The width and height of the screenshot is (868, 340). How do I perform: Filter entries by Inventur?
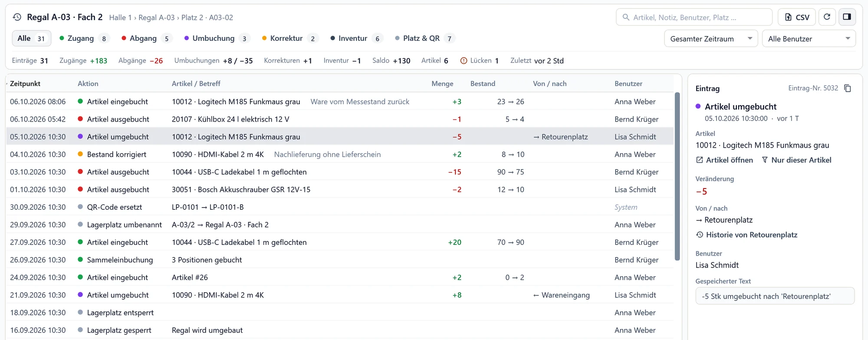pyautogui.click(x=357, y=38)
